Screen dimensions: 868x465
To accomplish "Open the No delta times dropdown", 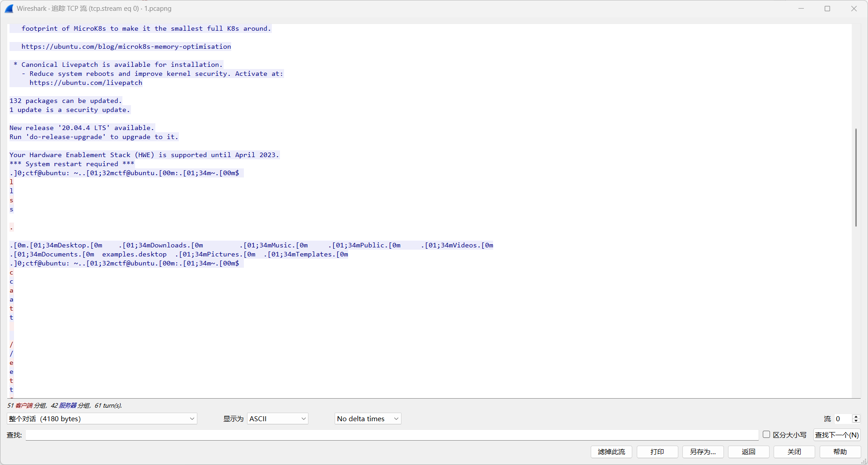I will 368,419.
